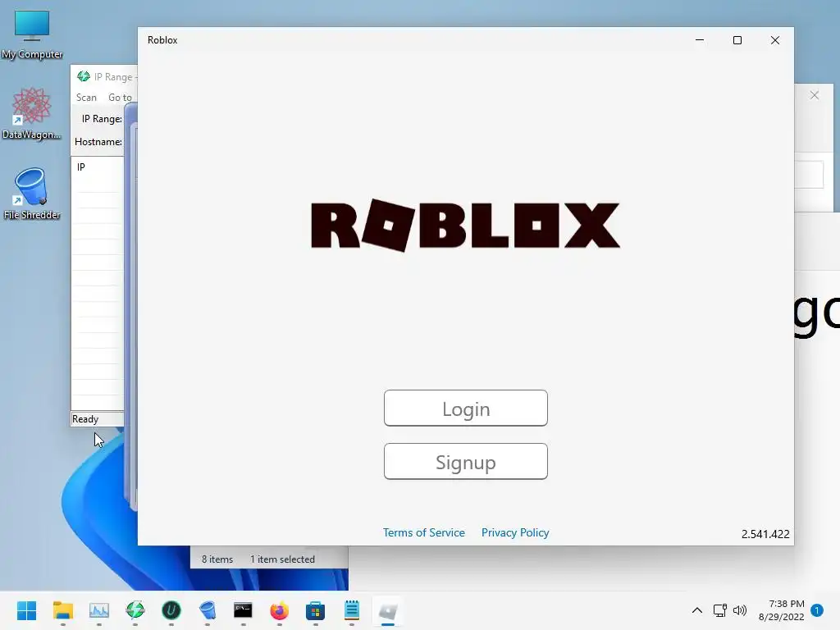
Task: Click the IP column header in scanner window
Action: [81, 167]
